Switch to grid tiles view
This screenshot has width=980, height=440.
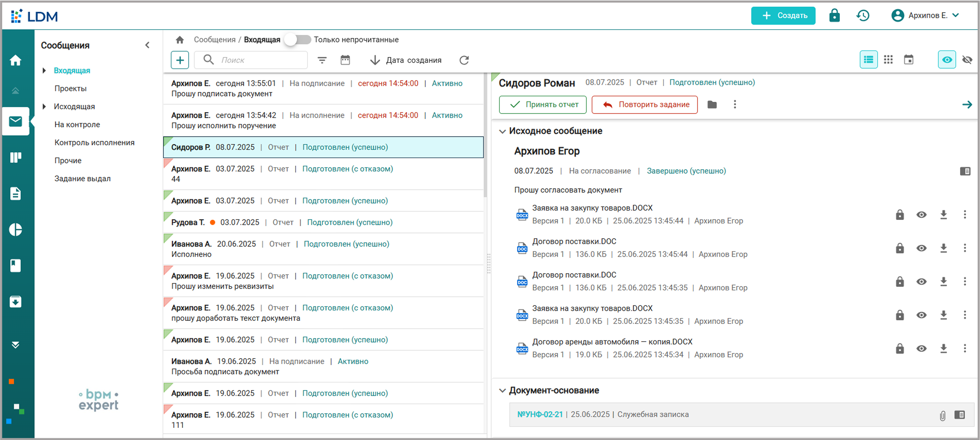tap(888, 59)
